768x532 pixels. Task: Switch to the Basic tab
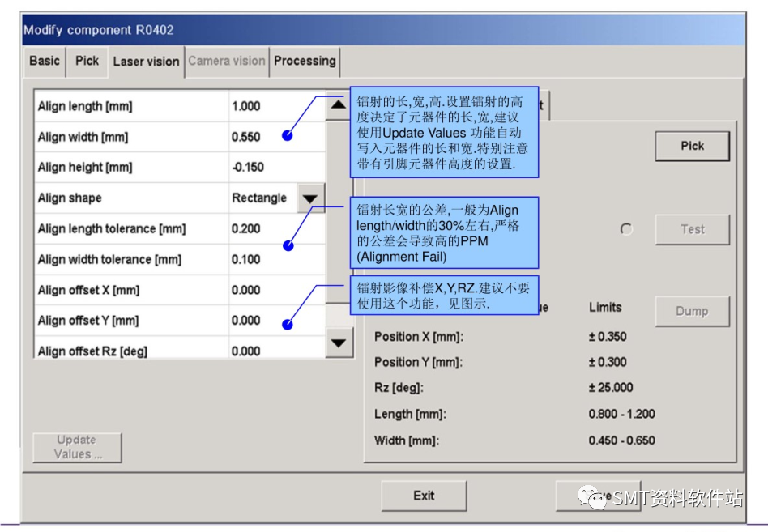43,61
